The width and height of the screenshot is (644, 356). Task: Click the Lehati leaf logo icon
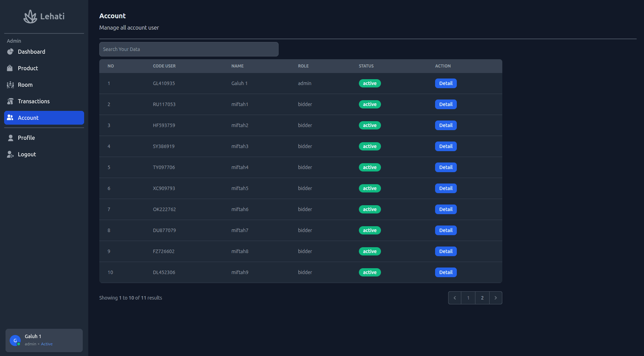tap(30, 17)
